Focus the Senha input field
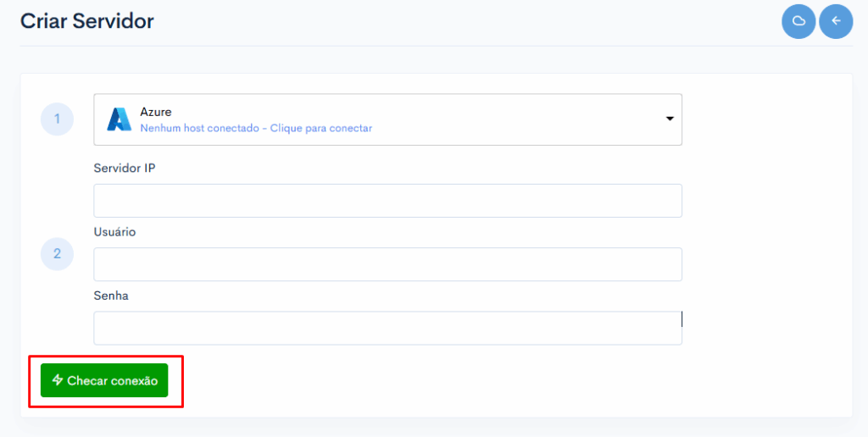The width and height of the screenshot is (868, 437). tap(387, 328)
